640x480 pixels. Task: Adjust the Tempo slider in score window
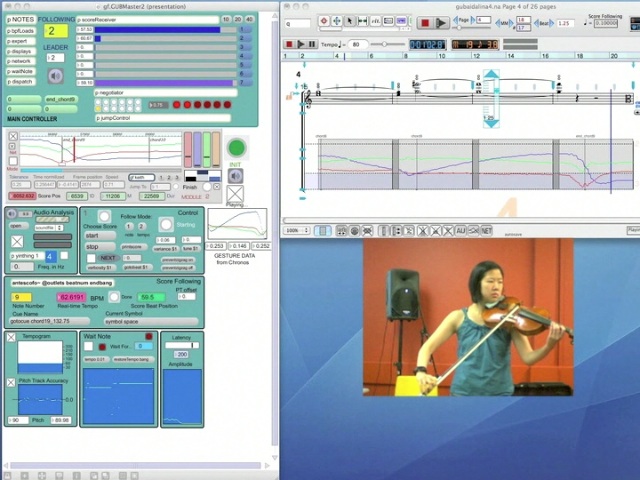385,44
